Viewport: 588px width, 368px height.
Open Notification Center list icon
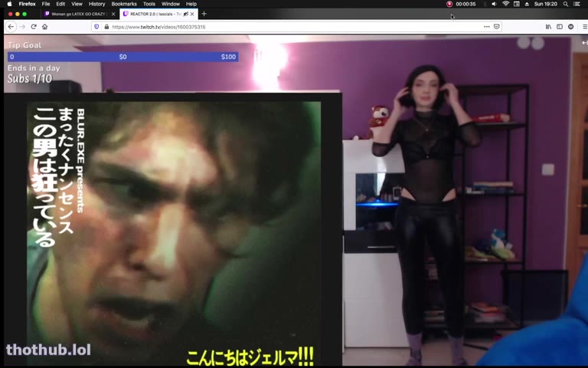click(577, 4)
